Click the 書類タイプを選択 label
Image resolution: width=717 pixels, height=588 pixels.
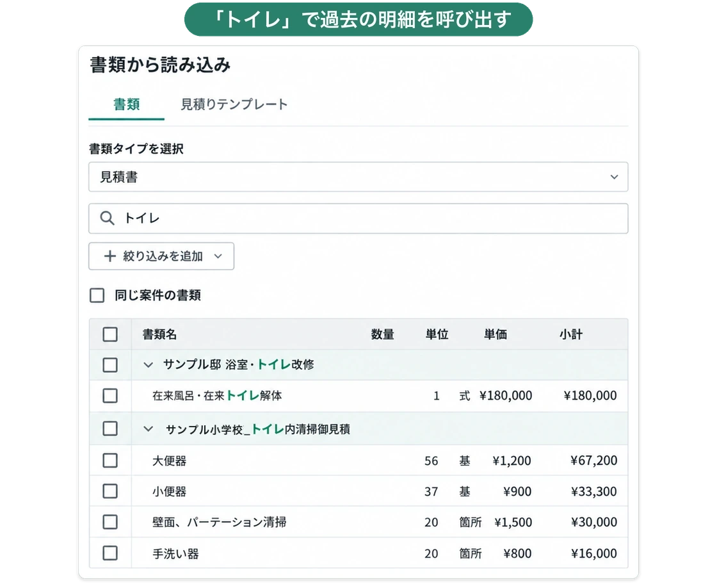coord(136,149)
